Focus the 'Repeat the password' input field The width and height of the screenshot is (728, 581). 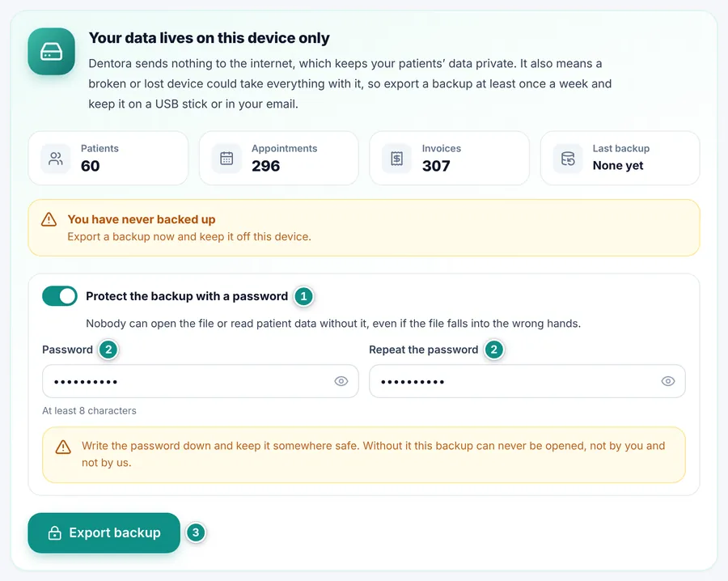click(527, 381)
